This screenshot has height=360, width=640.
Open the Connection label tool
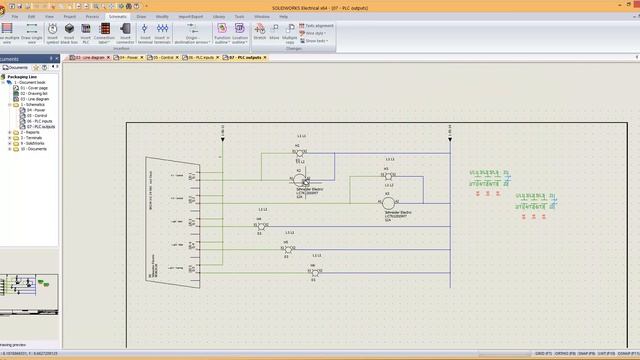(104, 33)
